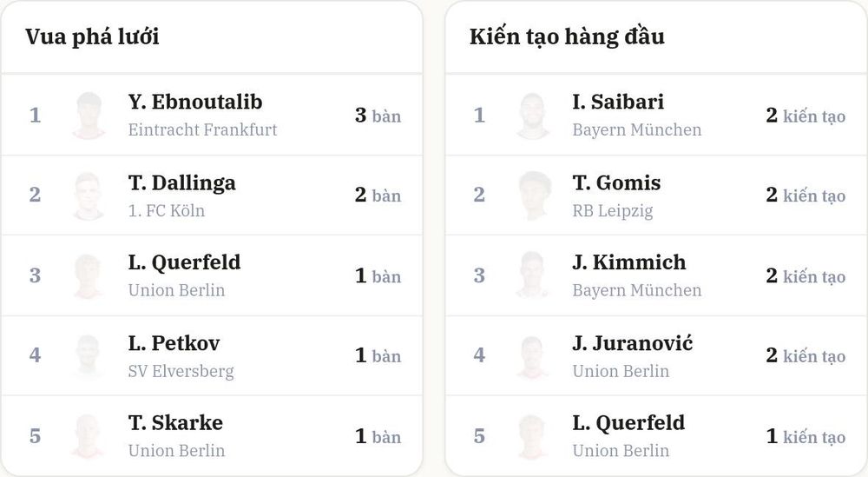
Task: Select RB Leipzig under T. Gomis
Action: (612, 211)
